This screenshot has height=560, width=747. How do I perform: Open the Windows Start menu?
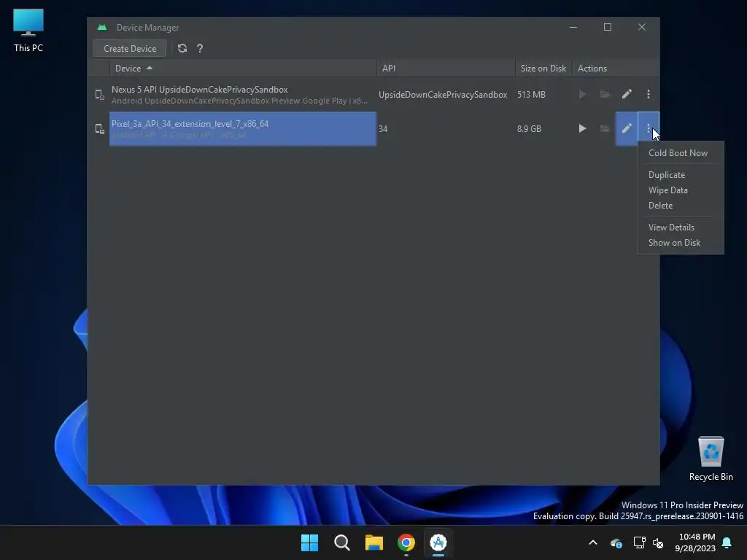coord(309,542)
